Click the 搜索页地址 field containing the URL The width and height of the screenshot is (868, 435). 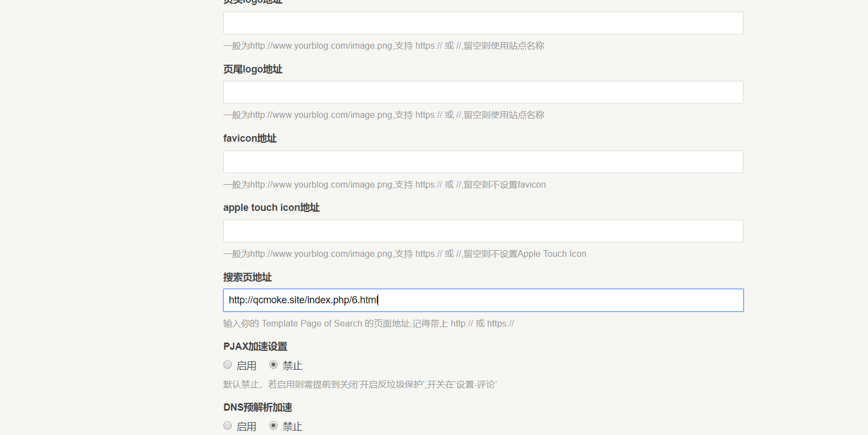[483, 301]
